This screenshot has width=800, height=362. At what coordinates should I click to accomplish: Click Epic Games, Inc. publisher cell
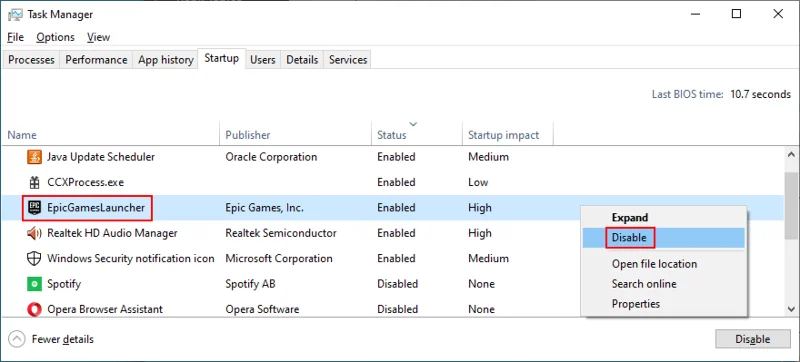tap(265, 208)
